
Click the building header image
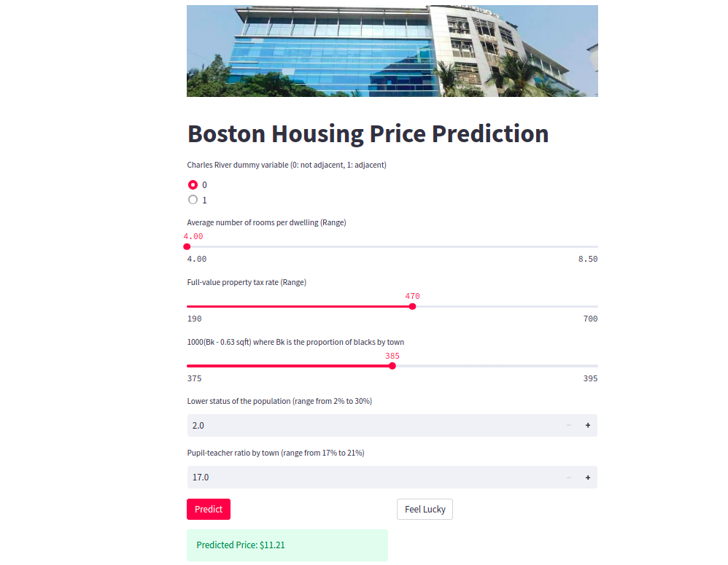pos(392,51)
